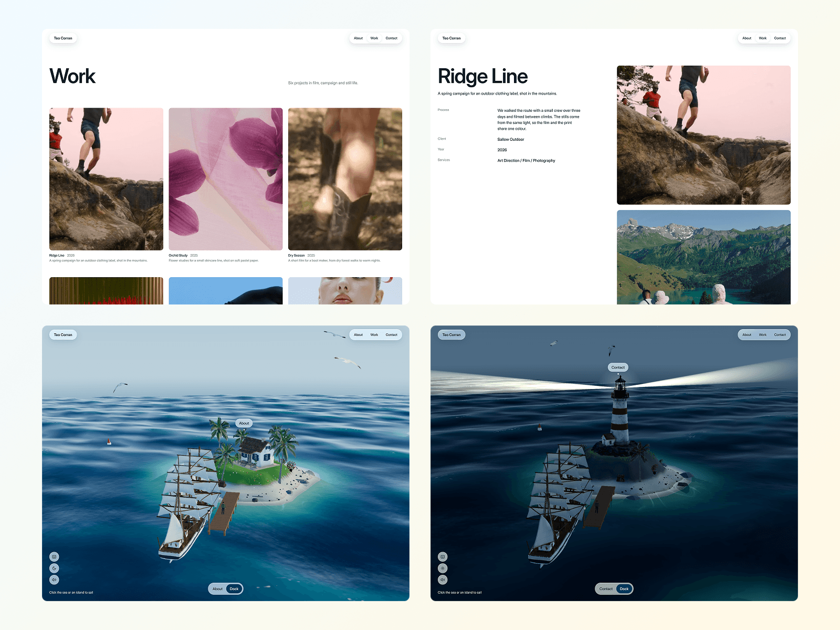Open the Orchid Study project thumbnail
The width and height of the screenshot is (840, 630).
[226, 179]
